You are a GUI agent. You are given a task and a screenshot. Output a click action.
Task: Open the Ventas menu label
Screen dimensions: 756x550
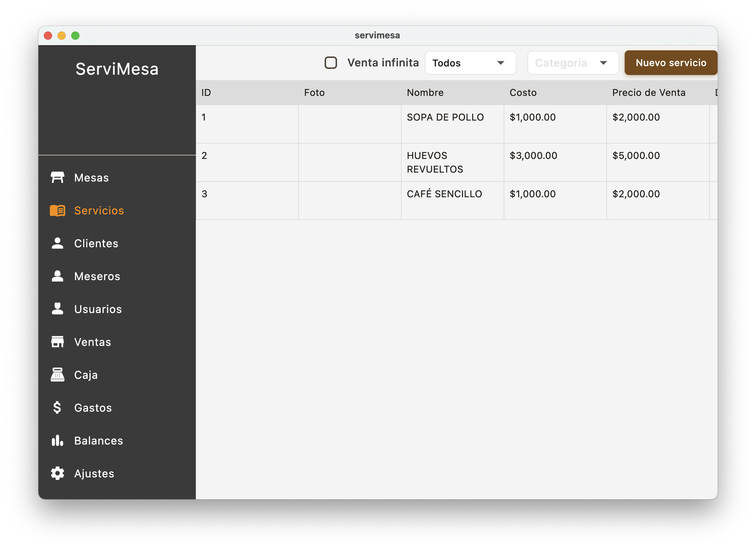[92, 342]
